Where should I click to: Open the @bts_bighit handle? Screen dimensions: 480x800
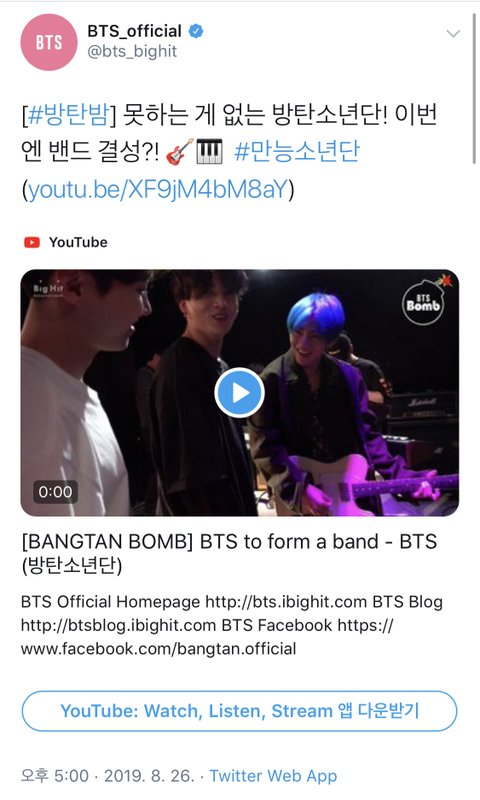[132, 52]
